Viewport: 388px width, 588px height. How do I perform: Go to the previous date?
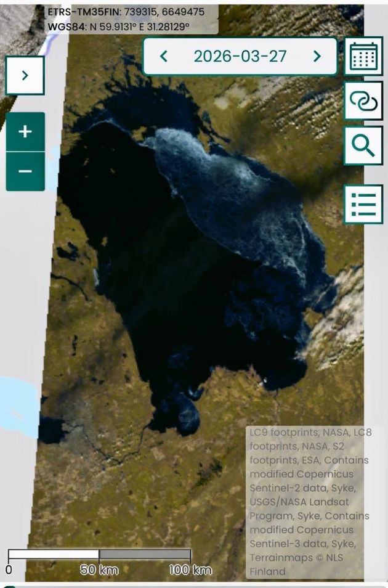click(164, 57)
